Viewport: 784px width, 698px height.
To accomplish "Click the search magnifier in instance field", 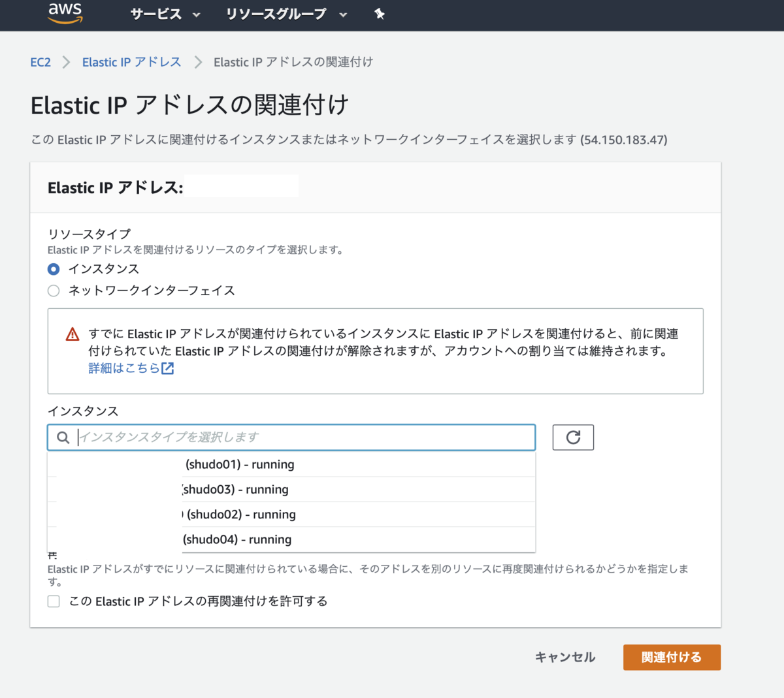I will 63,437.
